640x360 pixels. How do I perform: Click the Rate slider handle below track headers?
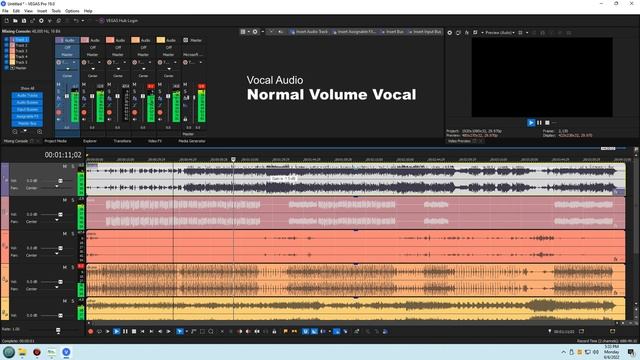[58, 330]
